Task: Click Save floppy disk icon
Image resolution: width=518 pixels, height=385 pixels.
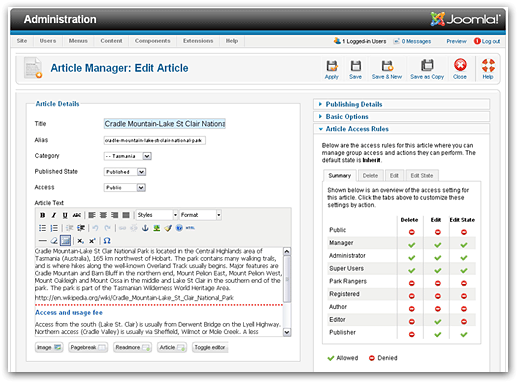Action: [x=355, y=69]
